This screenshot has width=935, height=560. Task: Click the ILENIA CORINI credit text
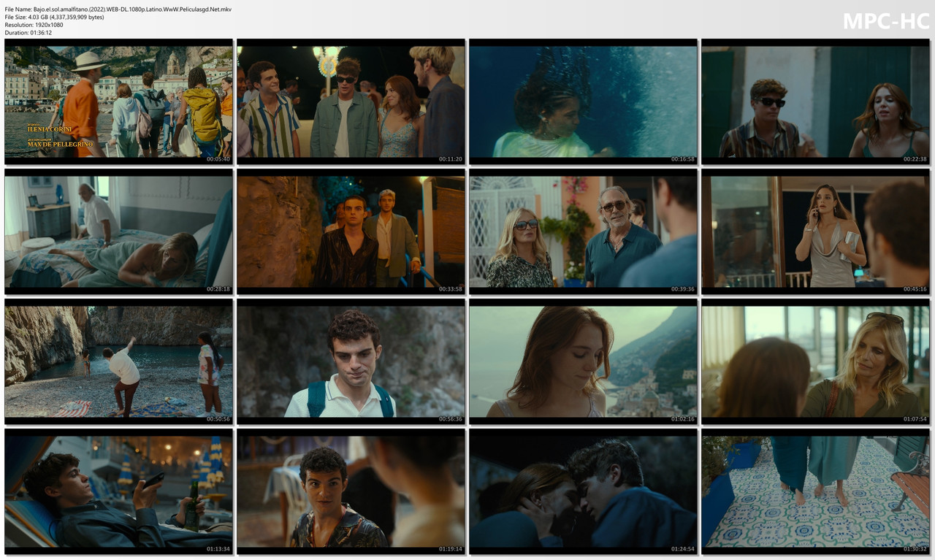(x=49, y=129)
